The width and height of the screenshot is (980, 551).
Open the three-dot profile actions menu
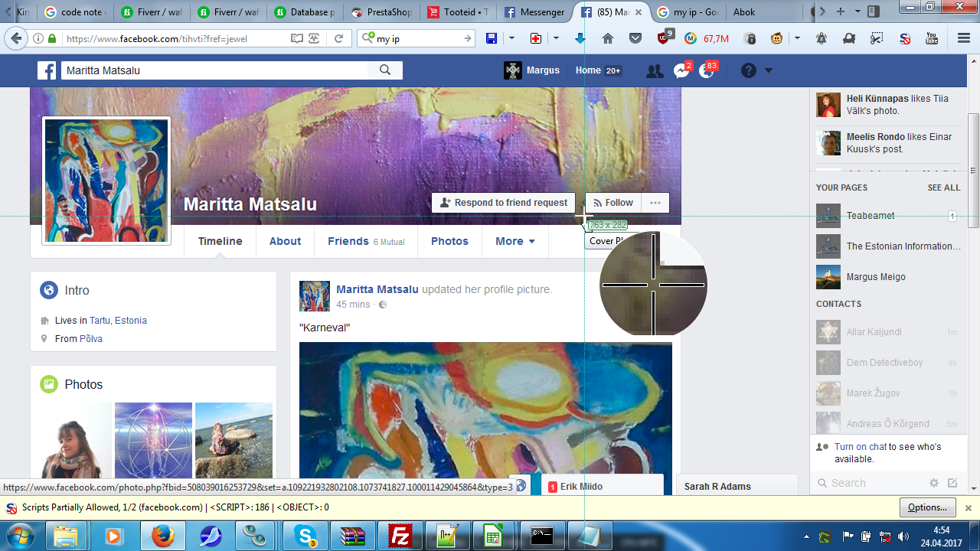(655, 203)
